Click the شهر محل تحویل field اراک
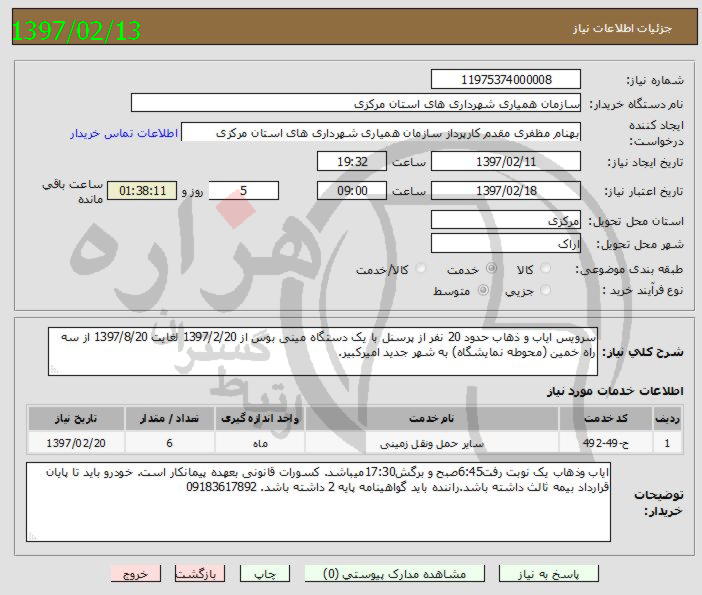This screenshot has width=702, height=595. tap(506, 243)
